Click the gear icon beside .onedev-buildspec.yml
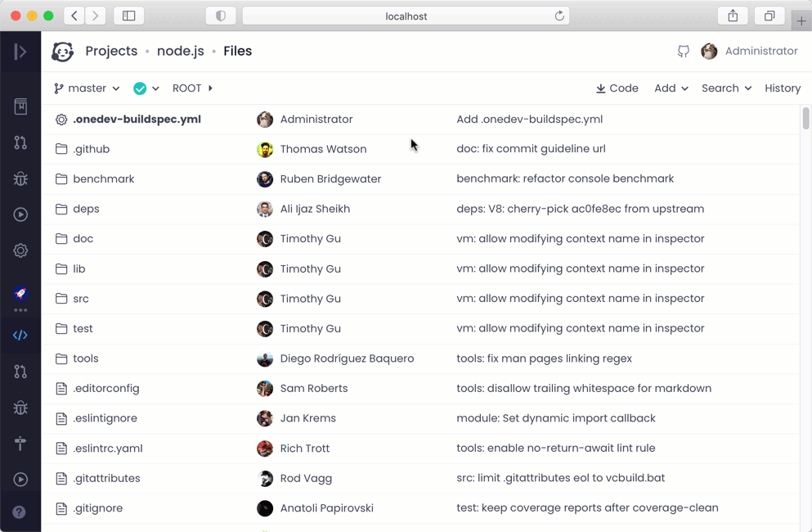Image resolution: width=812 pixels, height=532 pixels. [x=61, y=119]
